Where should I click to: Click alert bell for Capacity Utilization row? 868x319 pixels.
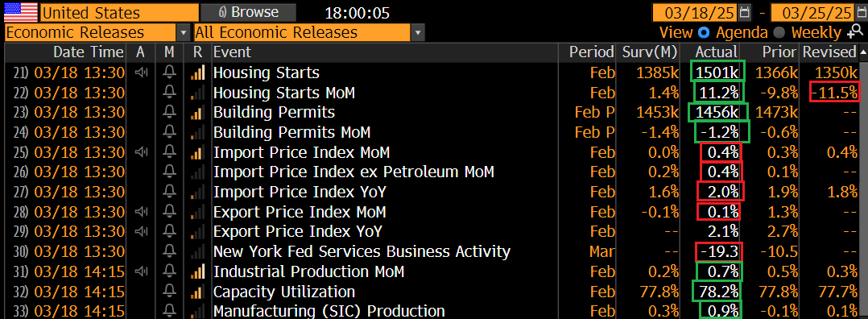170,292
